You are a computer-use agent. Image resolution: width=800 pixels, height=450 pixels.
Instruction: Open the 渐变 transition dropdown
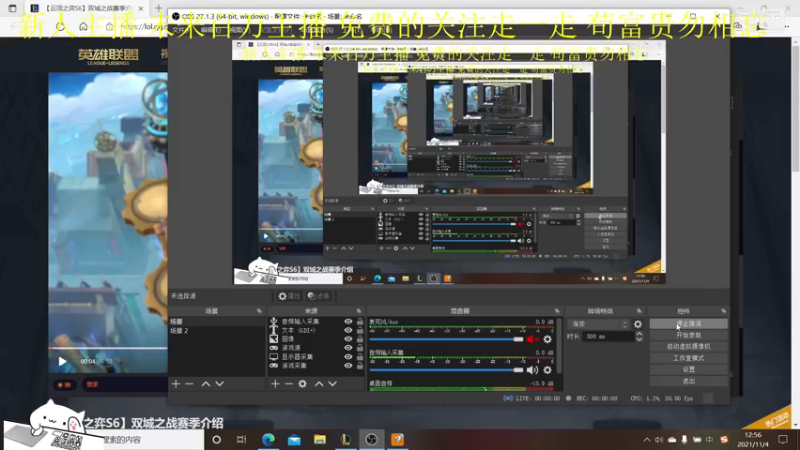(x=599, y=324)
